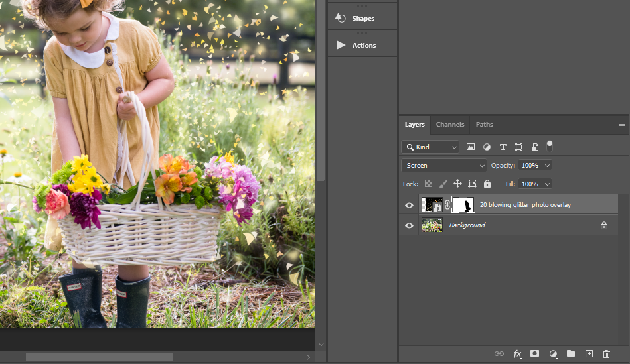Create a new layer with plus icon

589,354
